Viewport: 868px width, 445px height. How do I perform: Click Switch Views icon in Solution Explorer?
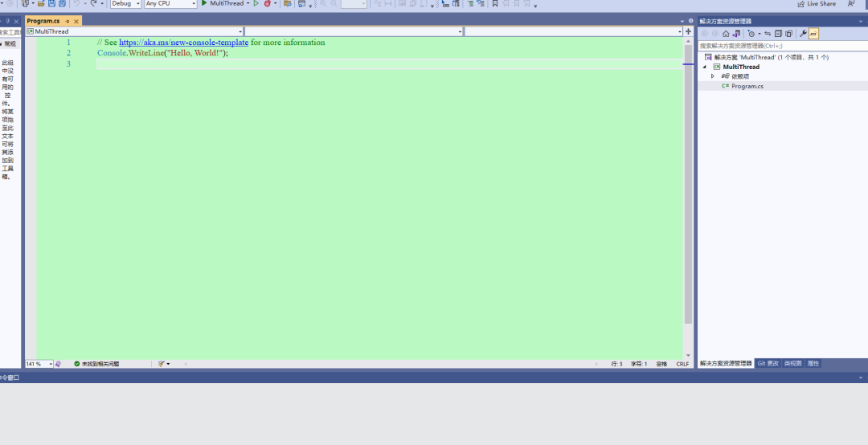[736, 34]
